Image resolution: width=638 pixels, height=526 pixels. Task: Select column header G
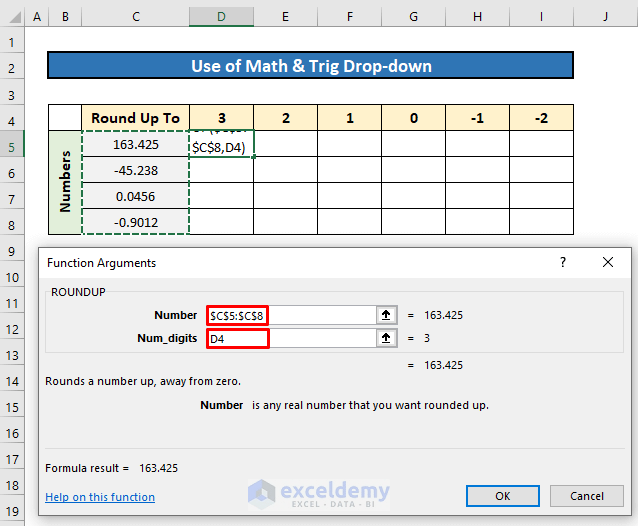[x=413, y=17]
